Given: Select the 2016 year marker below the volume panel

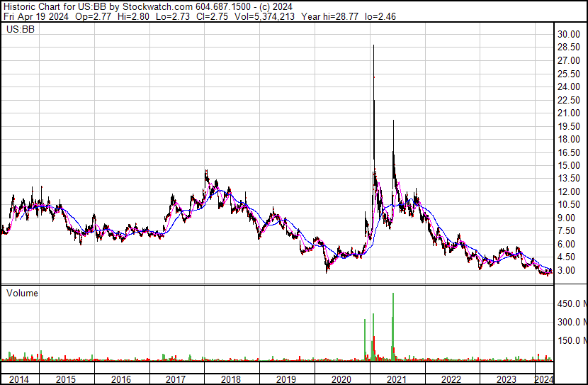Looking at the screenshot, I should click(121, 379).
